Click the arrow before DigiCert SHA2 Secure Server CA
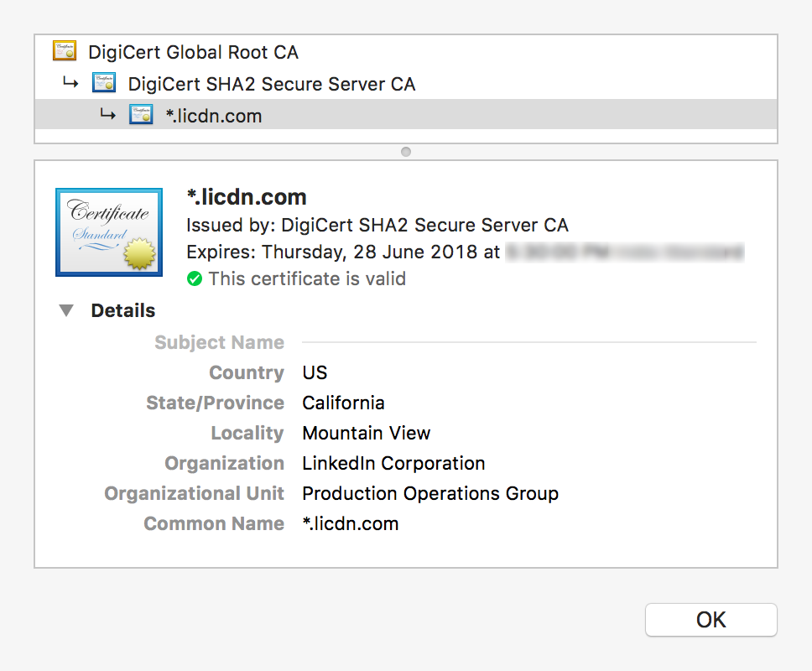 click(x=71, y=83)
